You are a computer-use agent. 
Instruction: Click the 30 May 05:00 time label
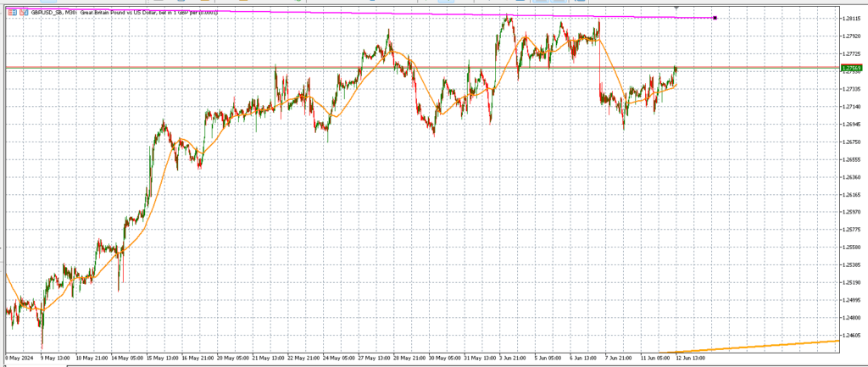(444, 358)
